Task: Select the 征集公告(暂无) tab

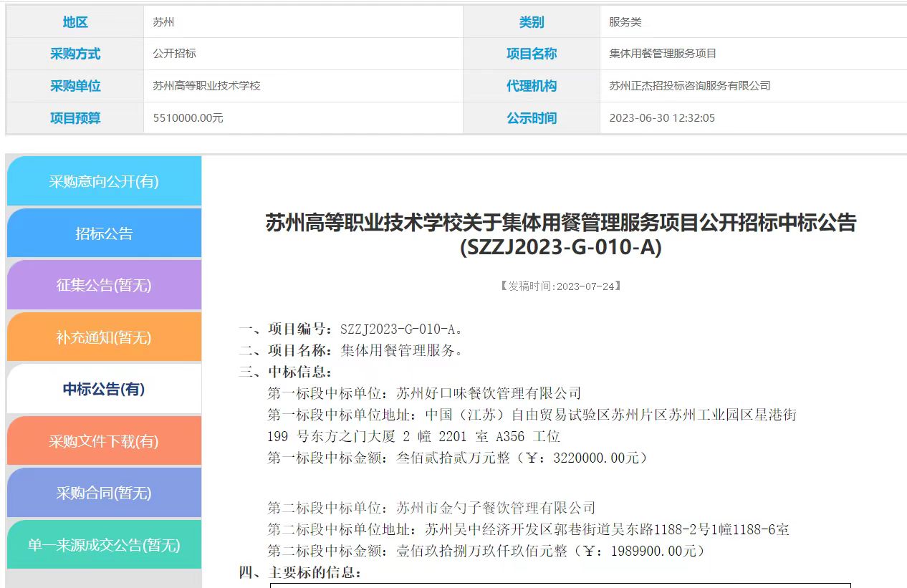Action: point(104,285)
